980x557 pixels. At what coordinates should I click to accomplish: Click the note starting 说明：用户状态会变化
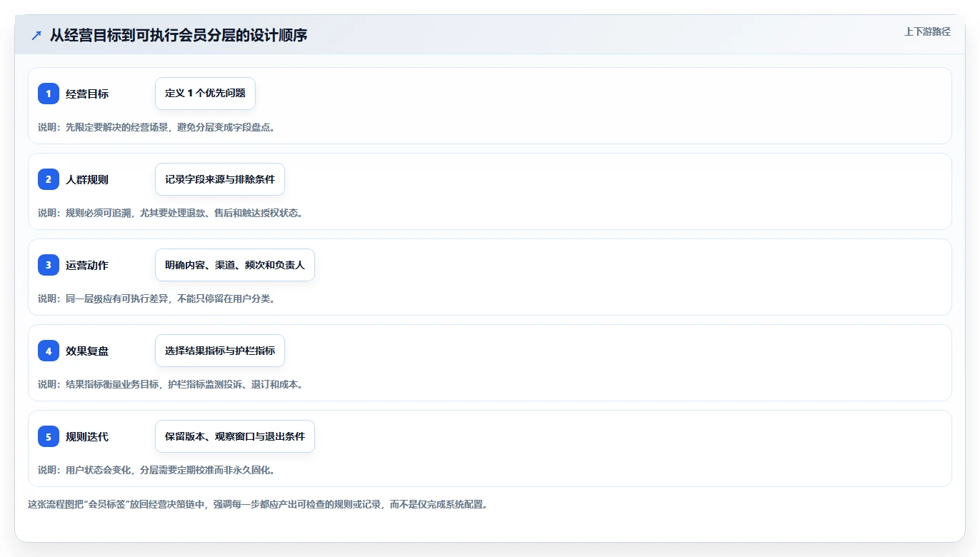tap(156, 470)
